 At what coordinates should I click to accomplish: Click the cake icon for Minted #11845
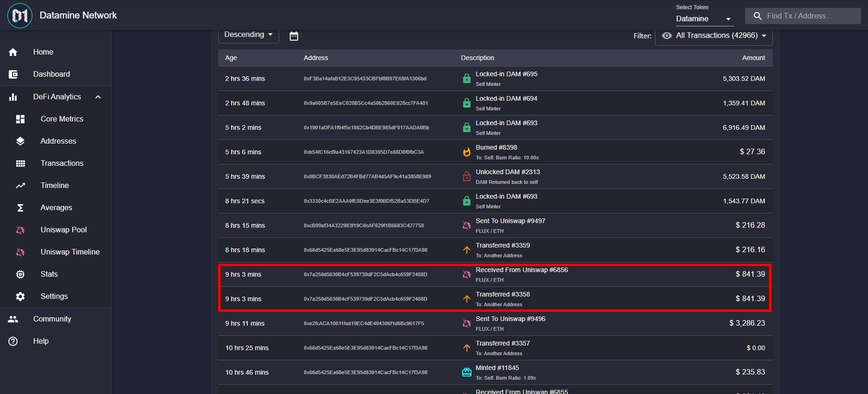pyautogui.click(x=467, y=372)
